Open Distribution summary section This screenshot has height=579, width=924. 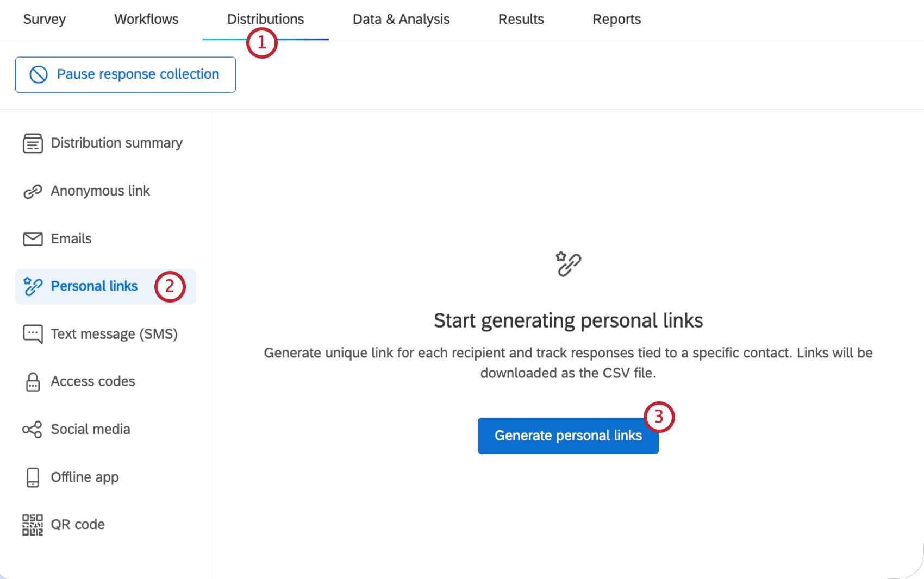click(105, 143)
